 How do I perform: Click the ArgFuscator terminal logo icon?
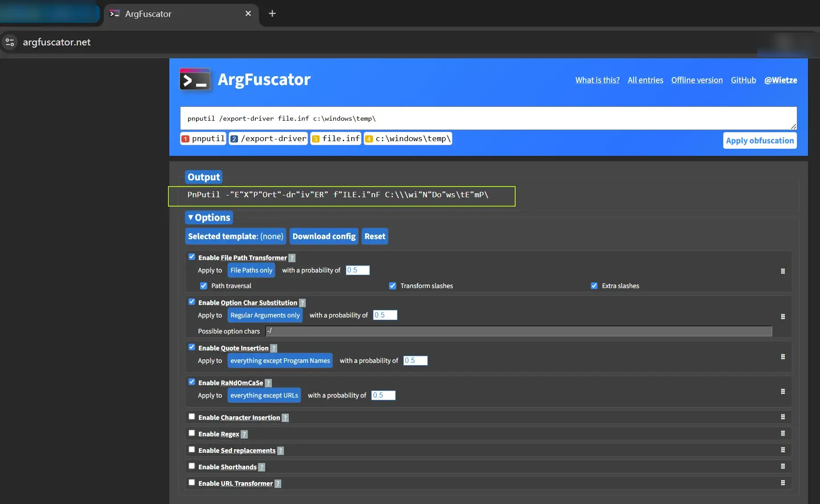(195, 79)
